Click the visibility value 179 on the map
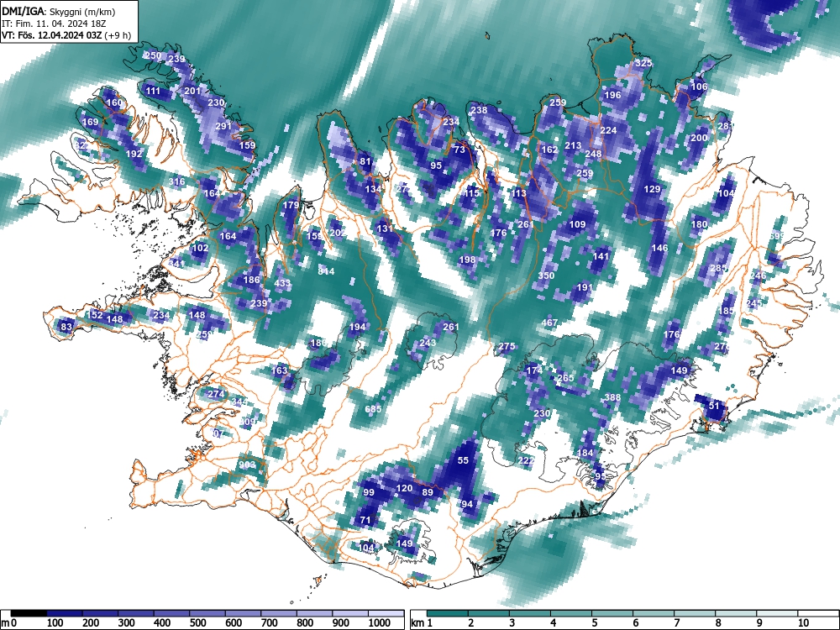Viewport: 840px width, 630px height. [291, 205]
